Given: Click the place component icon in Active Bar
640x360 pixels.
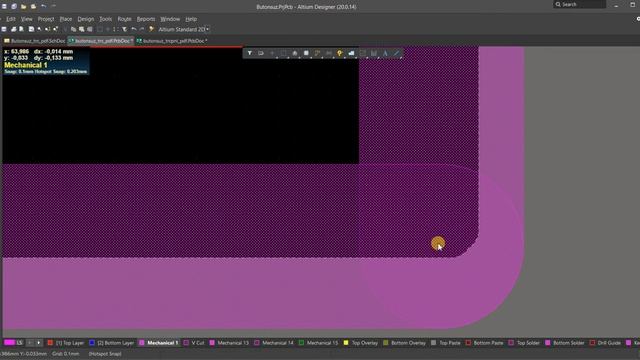Looking at the screenshot, I should click(306, 53).
